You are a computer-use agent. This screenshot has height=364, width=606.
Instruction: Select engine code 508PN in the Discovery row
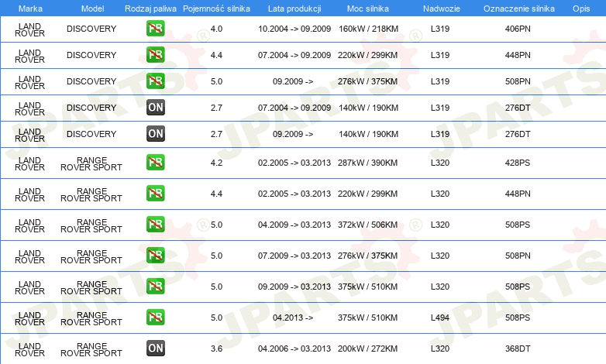(518, 81)
